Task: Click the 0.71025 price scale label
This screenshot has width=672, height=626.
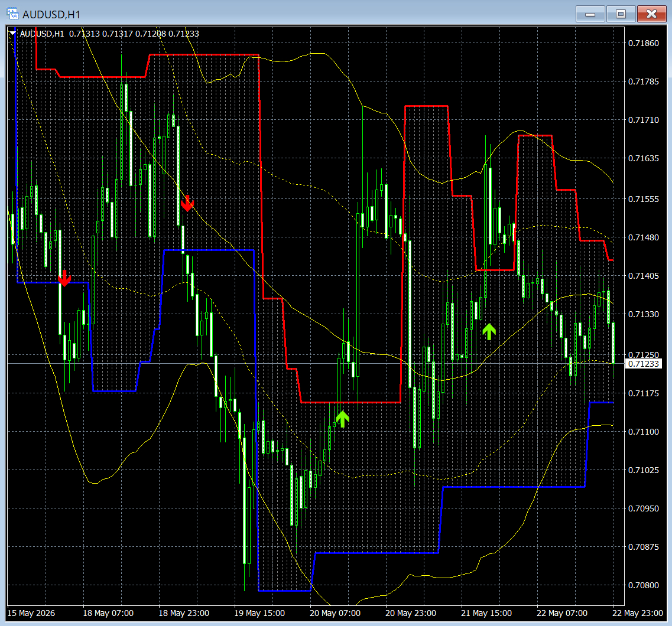Action: pyautogui.click(x=643, y=470)
